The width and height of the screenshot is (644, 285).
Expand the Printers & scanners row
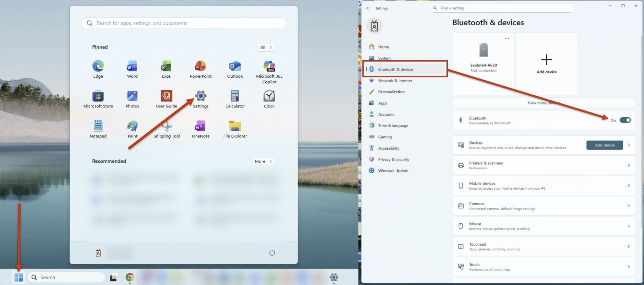tap(544, 165)
